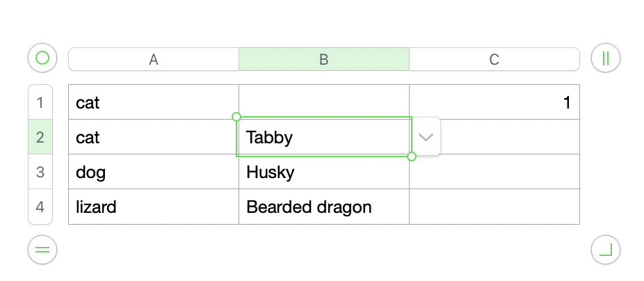Image resolution: width=644 pixels, height=281 pixels.
Task: Select column B header
Action: (x=324, y=60)
